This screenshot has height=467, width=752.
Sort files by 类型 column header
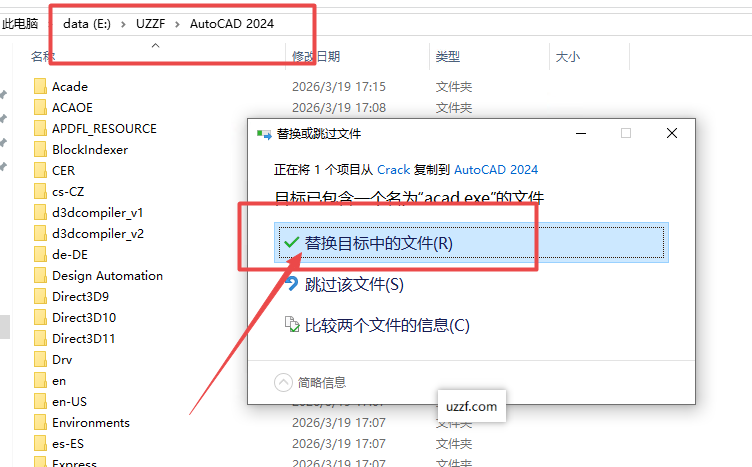click(448, 57)
